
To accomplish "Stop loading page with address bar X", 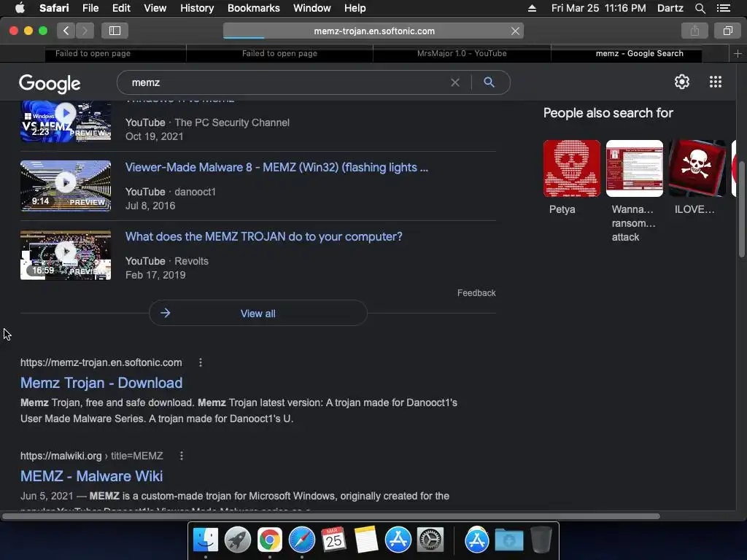I will 515,31.
